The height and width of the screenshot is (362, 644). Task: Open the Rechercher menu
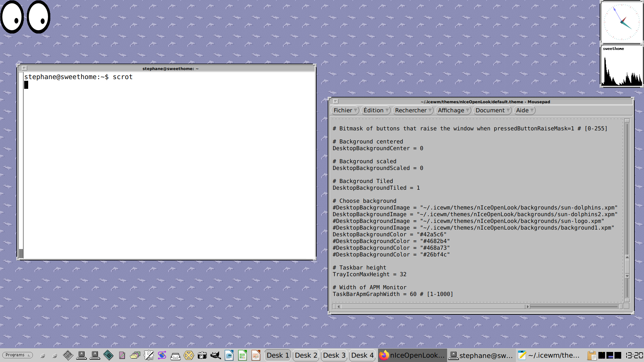[x=413, y=110]
